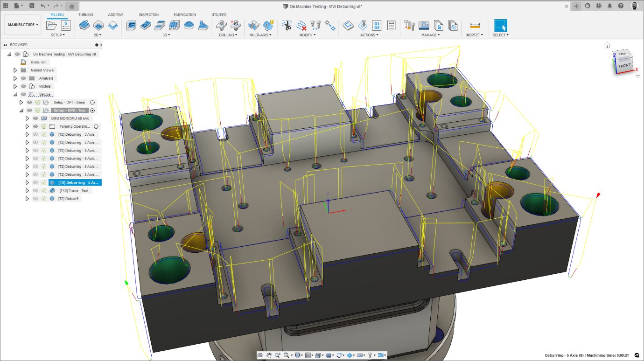Screen dimensions: 644x361
Task: Open the MANUFACTURE workspace switcher
Action: (22, 24)
